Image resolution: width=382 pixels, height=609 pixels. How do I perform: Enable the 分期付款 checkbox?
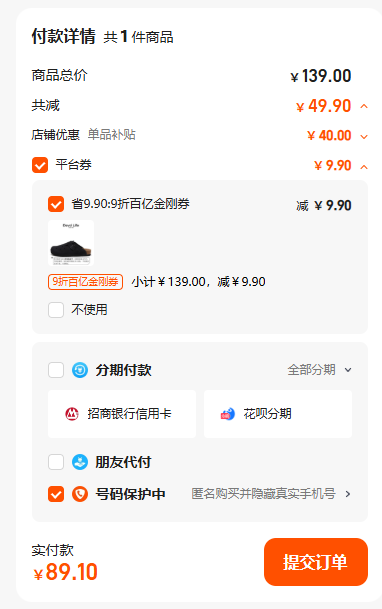(x=56, y=370)
